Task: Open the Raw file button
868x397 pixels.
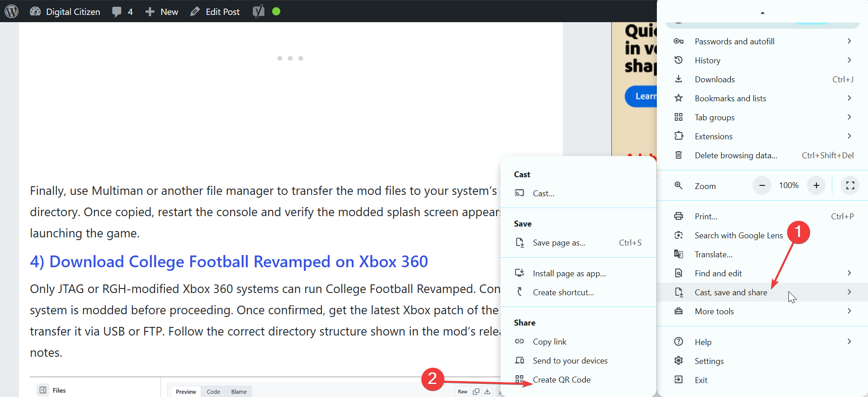Action: coord(462,392)
